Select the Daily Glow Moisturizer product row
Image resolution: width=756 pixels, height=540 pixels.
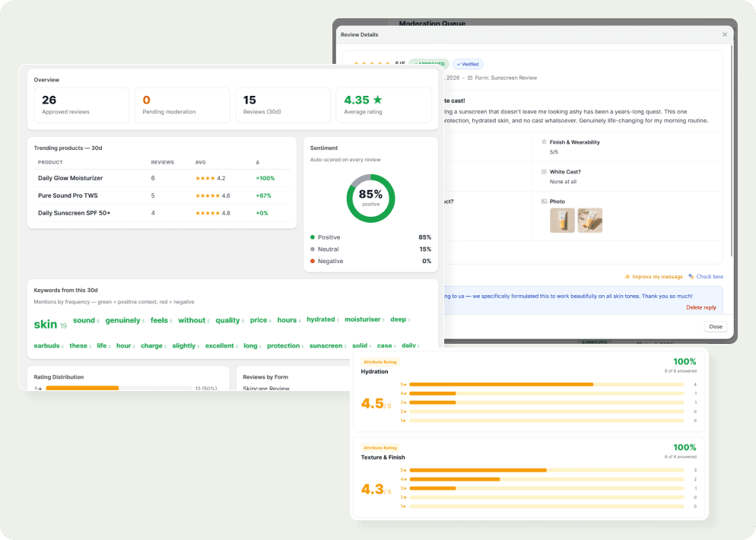162,179
